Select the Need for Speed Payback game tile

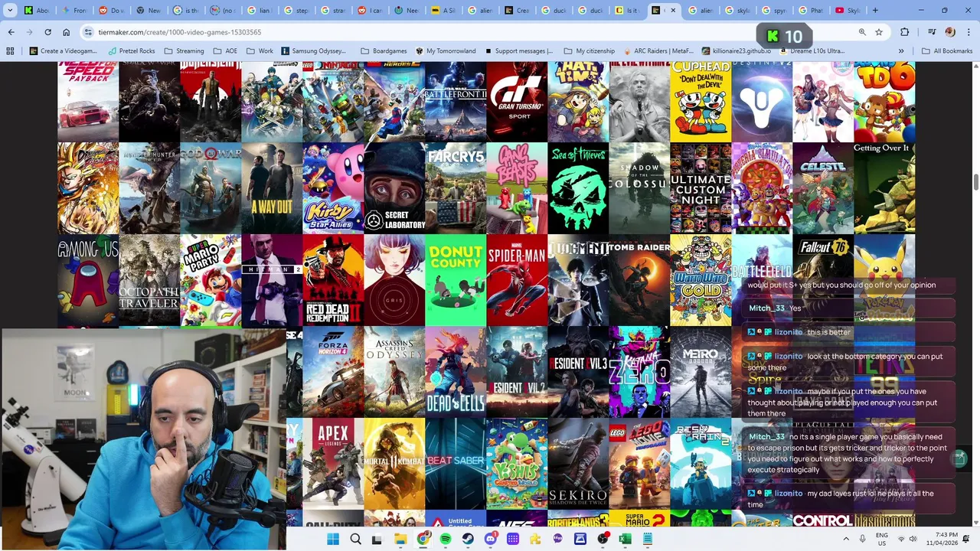tap(88, 101)
